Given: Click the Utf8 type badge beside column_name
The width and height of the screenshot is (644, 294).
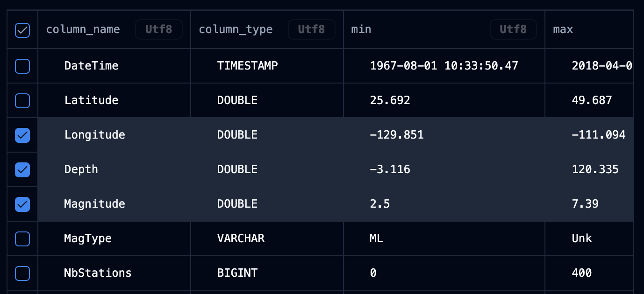Looking at the screenshot, I should (159, 29).
